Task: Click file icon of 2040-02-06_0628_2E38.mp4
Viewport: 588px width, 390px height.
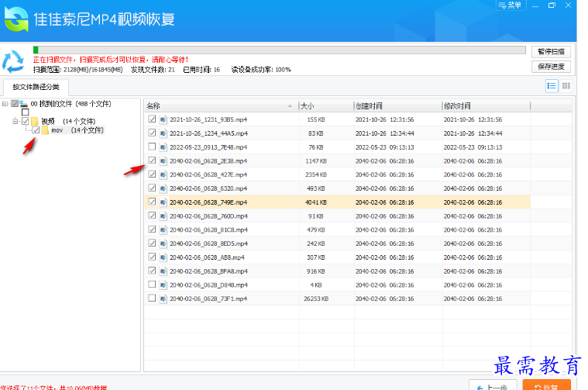Action: click(163, 161)
